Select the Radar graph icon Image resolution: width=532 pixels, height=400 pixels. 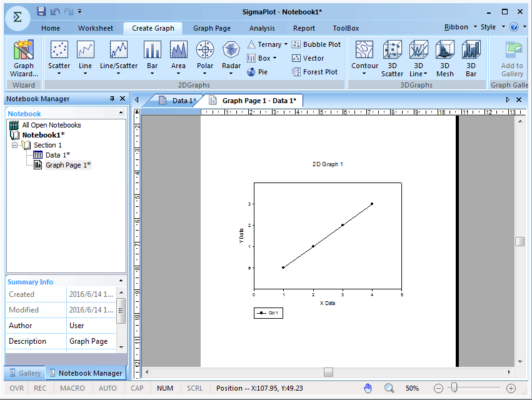(x=231, y=50)
